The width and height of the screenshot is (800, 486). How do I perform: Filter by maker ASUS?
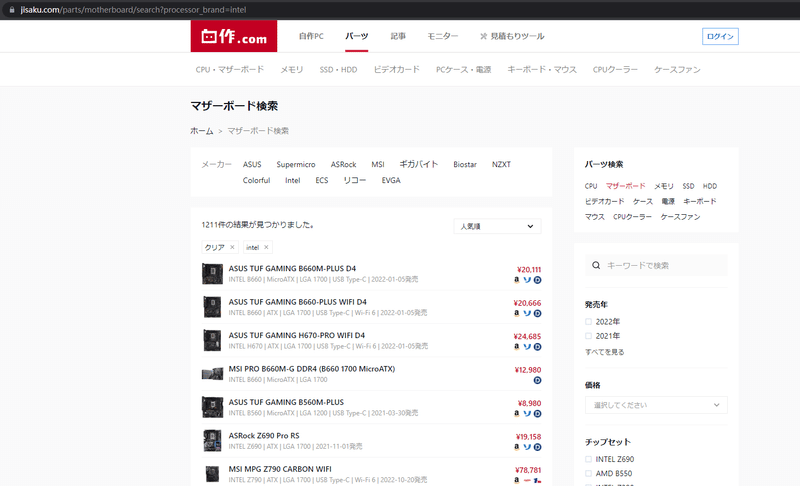point(252,164)
